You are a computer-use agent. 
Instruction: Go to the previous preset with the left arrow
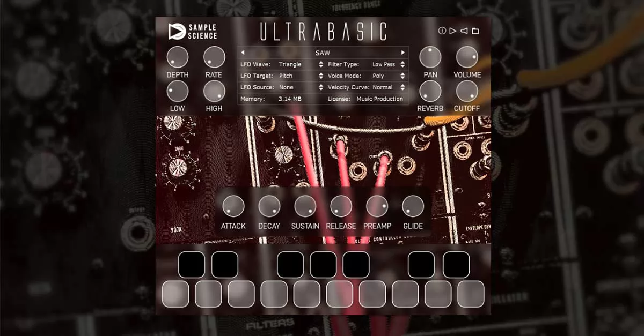pos(243,53)
